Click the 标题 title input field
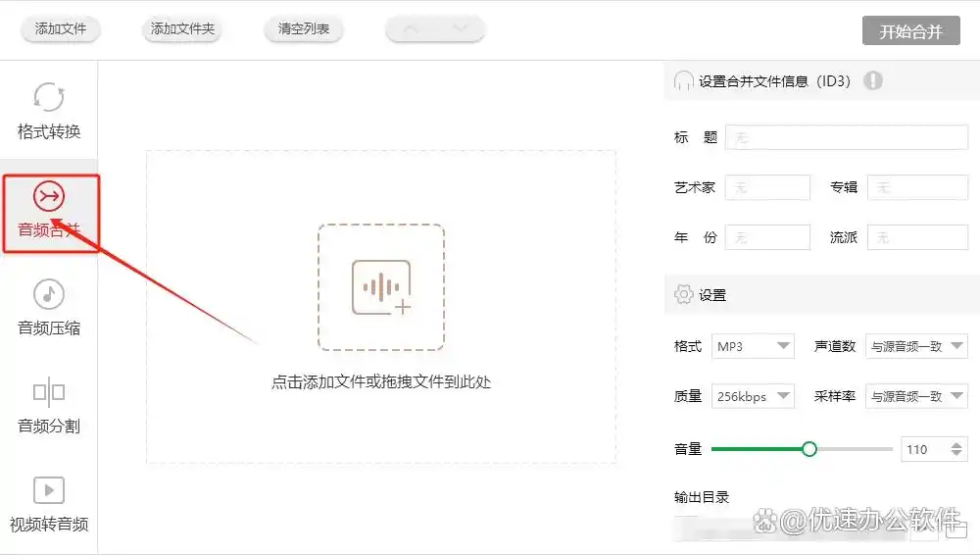Image resolution: width=980 pixels, height=555 pixels. (847, 137)
